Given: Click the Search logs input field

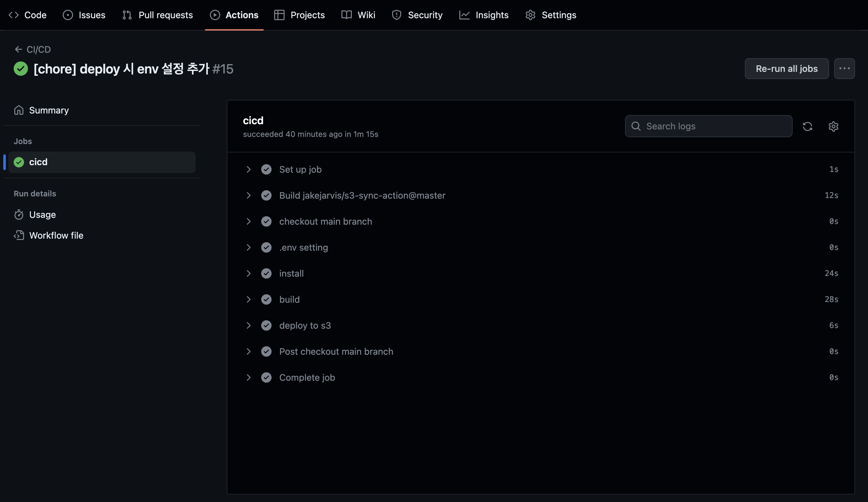Looking at the screenshot, I should pos(708,126).
